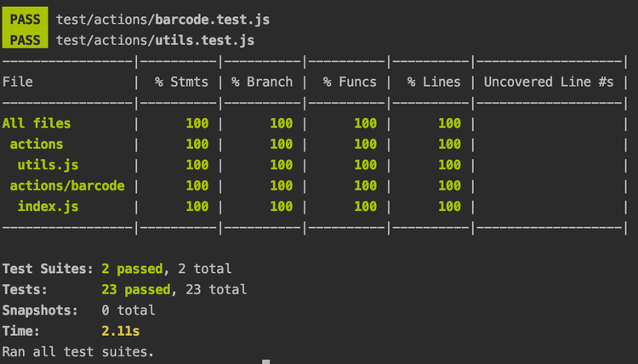Select the 'index.js' file row
638x364 pixels.
pyautogui.click(x=48, y=206)
